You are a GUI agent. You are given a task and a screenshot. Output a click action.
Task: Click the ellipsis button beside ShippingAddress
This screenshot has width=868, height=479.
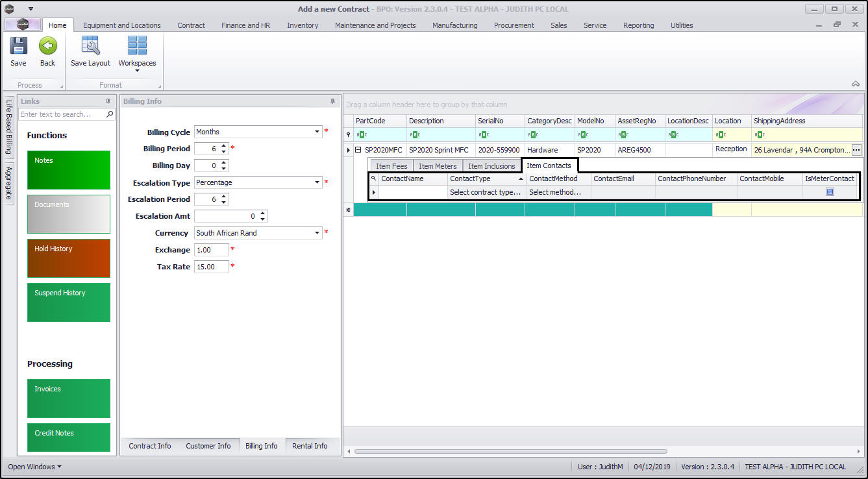pyautogui.click(x=856, y=150)
